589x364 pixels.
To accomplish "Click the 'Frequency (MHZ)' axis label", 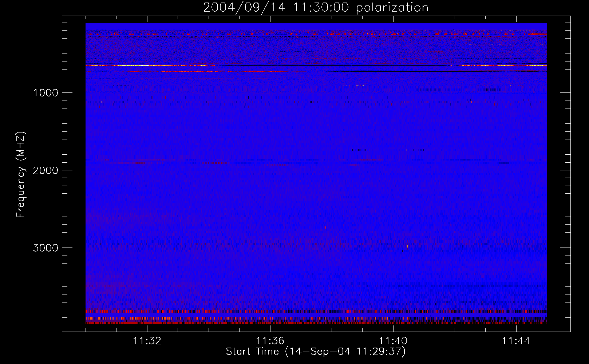I will pos(21,175).
